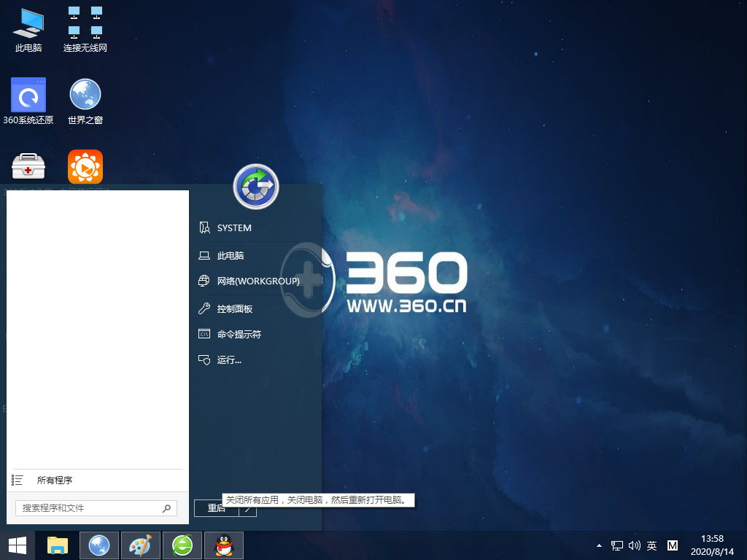Open File Explorer from the taskbar
747x560 pixels.
[58, 545]
